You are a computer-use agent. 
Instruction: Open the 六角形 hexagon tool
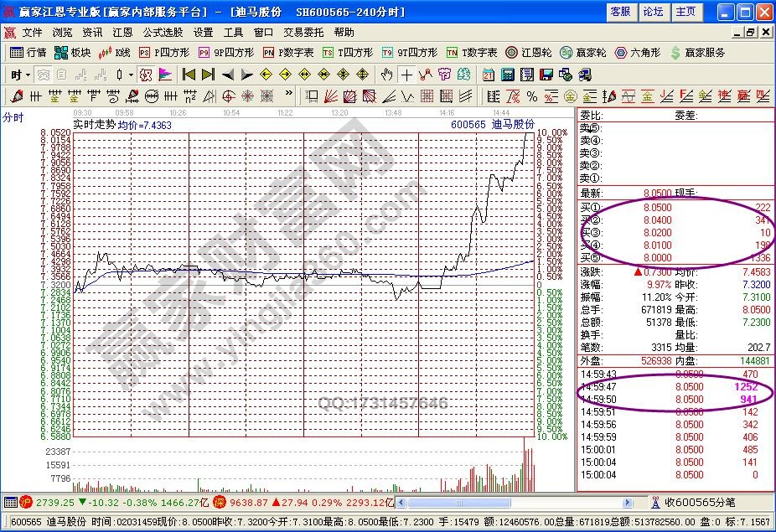click(x=640, y=52)
